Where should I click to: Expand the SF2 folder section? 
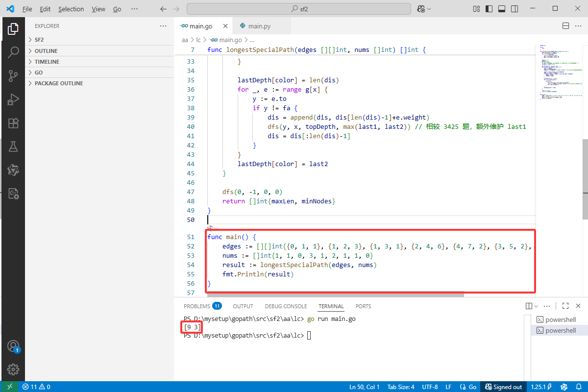pyautogui.click(x=99, y=40)
